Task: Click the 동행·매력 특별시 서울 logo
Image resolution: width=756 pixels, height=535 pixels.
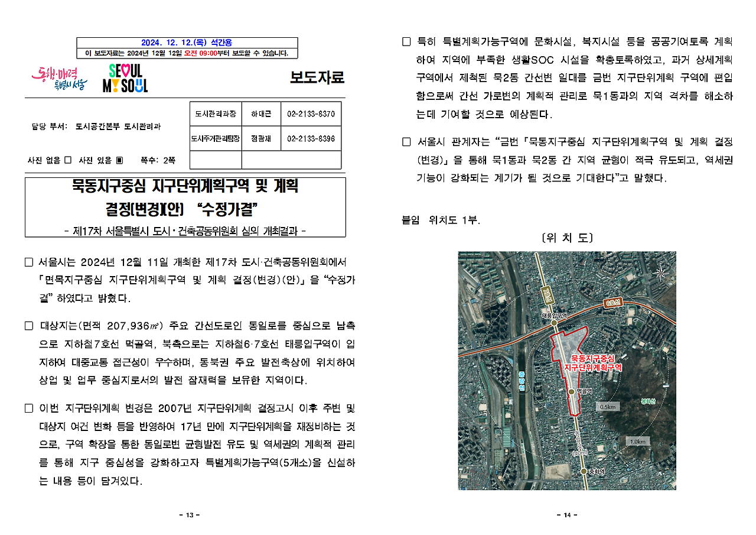Action: (x=59, y=78)
